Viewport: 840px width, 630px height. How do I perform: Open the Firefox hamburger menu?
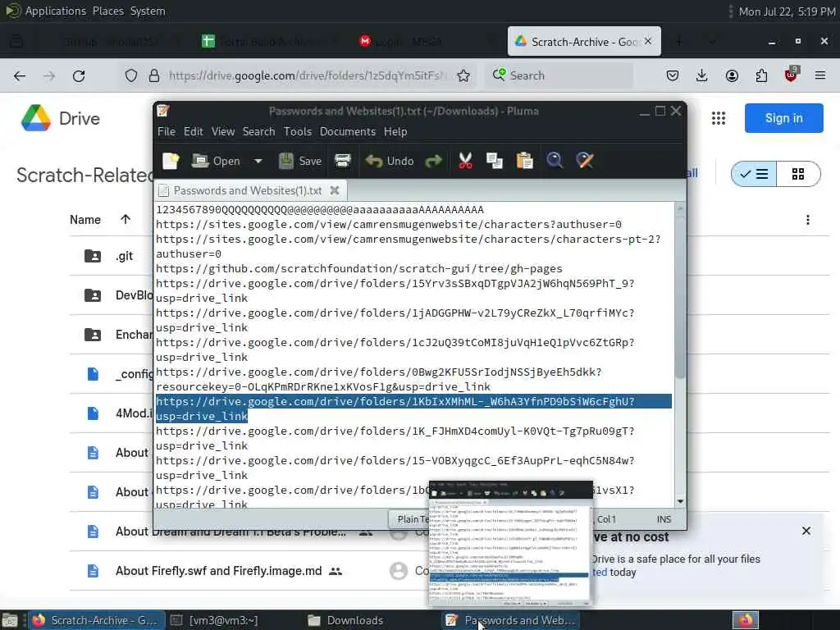coord(820,75)
